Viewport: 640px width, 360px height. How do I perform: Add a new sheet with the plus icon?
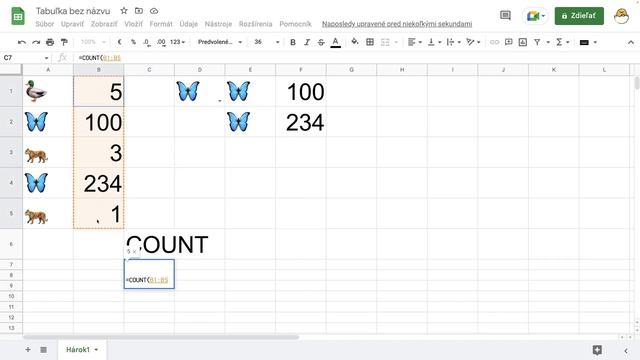point(28,350)
